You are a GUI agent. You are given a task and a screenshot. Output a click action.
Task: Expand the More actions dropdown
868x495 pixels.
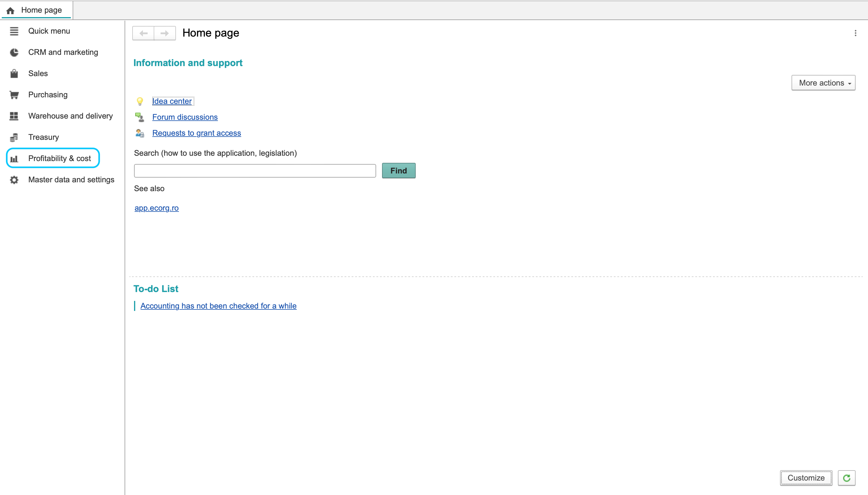pyautogui.click(x=823, y=83)
